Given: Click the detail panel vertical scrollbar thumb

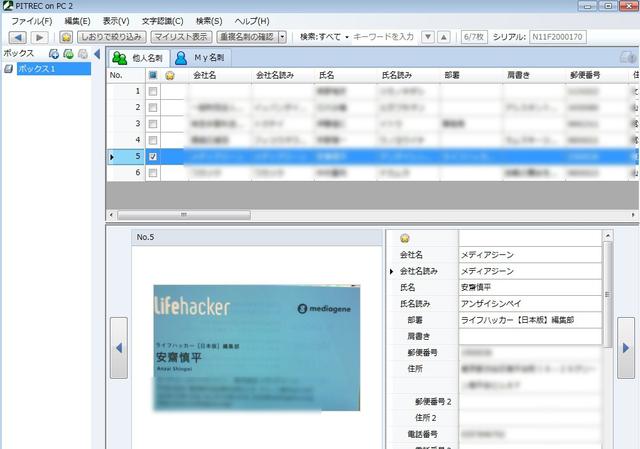Looking at the screenshot, I should (x=607, y=294).
